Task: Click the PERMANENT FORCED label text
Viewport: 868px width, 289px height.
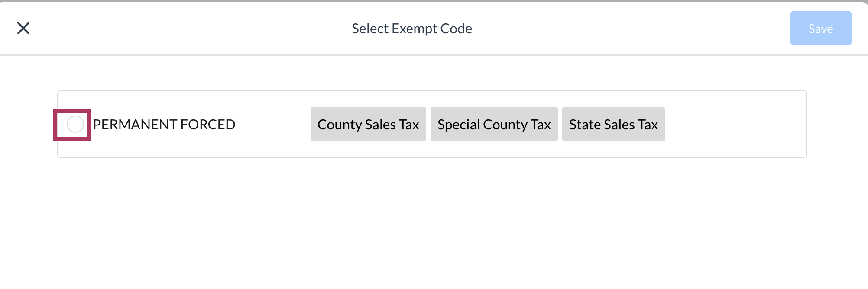Action: (x=164, y=125)
